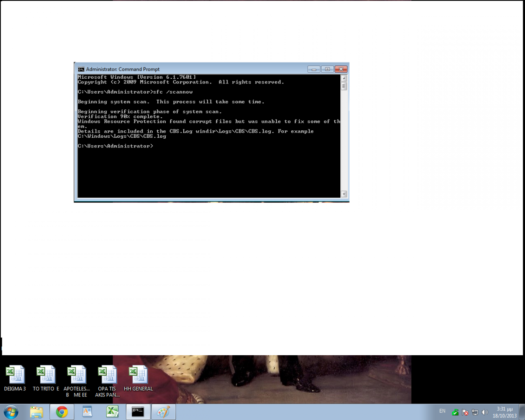The height and width of the screenshot is (420, 525).
Task: Open Excel from the taskbar
Action: pos(112,412)
